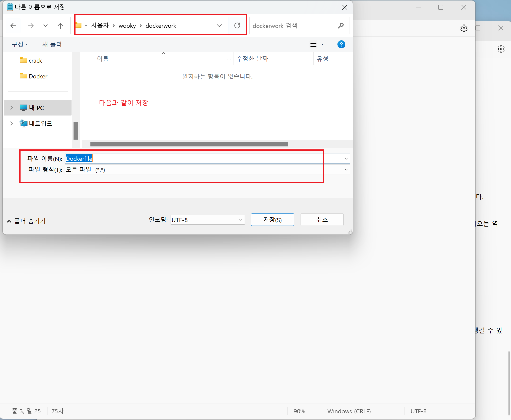The image size is (511, 420).
Task: Click the Notepad settings gear icon
Action: (464, 28)
